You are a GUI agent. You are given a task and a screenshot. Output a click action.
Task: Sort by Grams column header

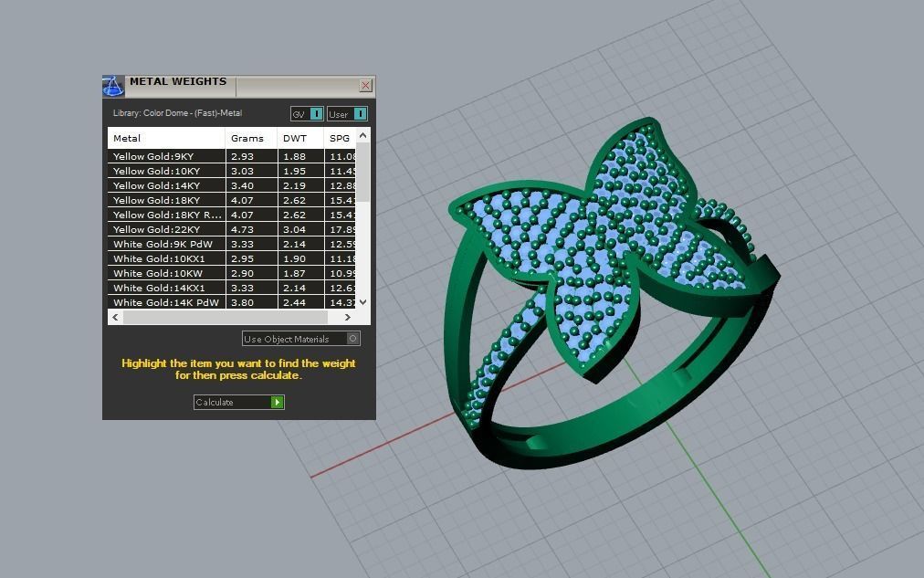pos(251,139)
